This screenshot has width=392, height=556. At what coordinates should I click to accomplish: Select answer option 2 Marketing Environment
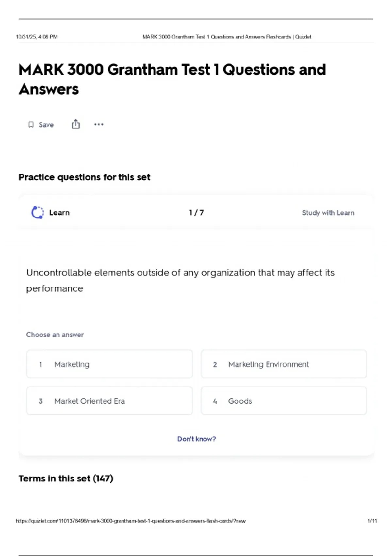(x=284, y=364)
